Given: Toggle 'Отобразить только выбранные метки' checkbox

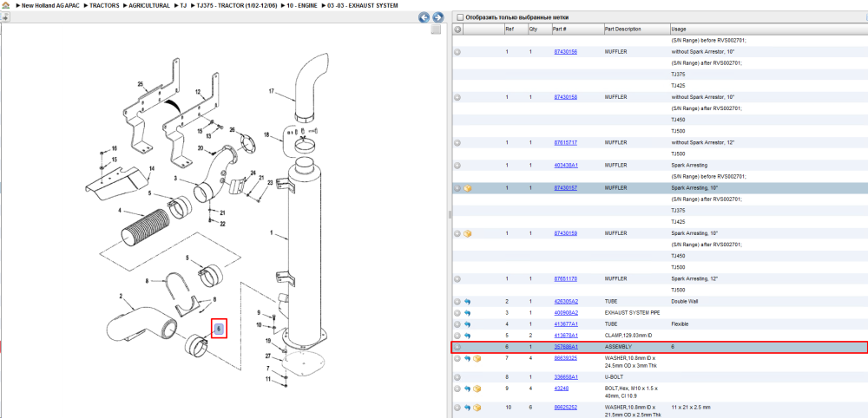Looking at the screenshot, I should (x=460, y=17).
